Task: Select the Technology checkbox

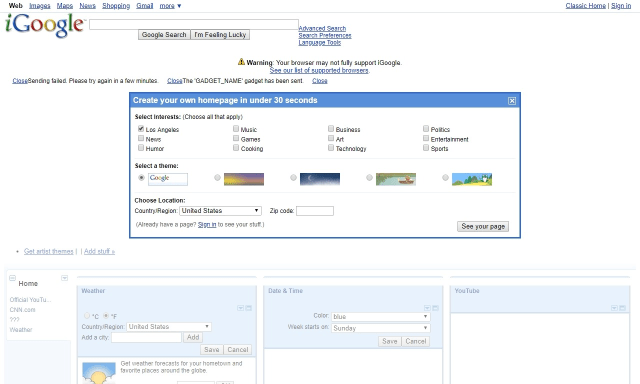Action: [331, 148]
